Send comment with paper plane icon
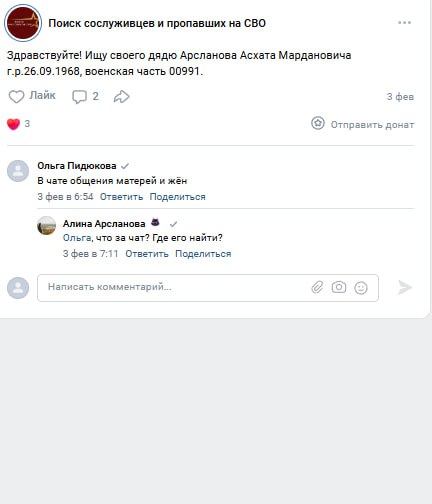Image resolution: width=432 pixels, height=504 pixels. pyautogui.click(x=405, y=288)
